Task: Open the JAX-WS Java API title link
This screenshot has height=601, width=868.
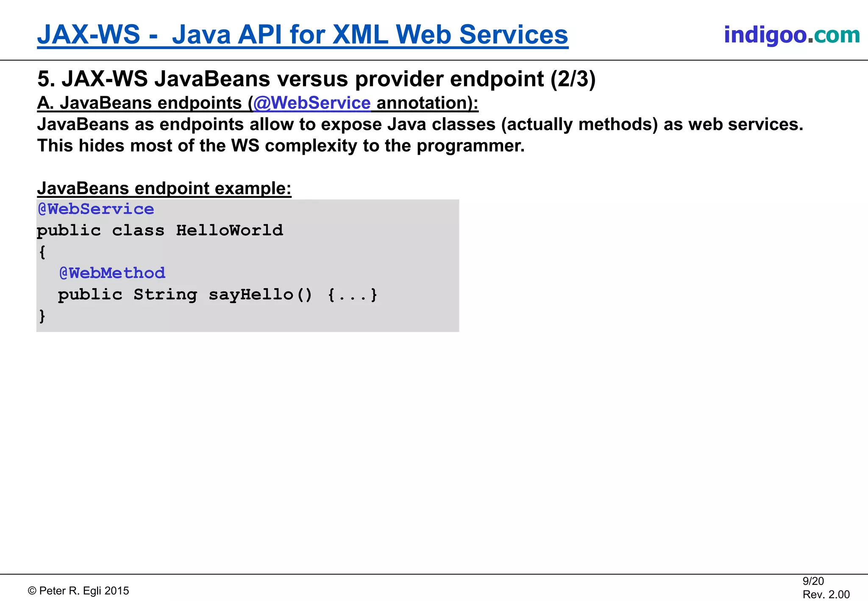Action: pos(303,35)
